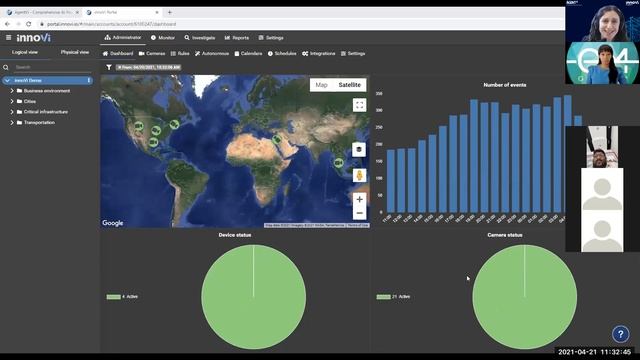The image size is (640, 360).
Task: Click the dashboard filter funnel icon
Action: pyautogui.click(x=109, y=67)
